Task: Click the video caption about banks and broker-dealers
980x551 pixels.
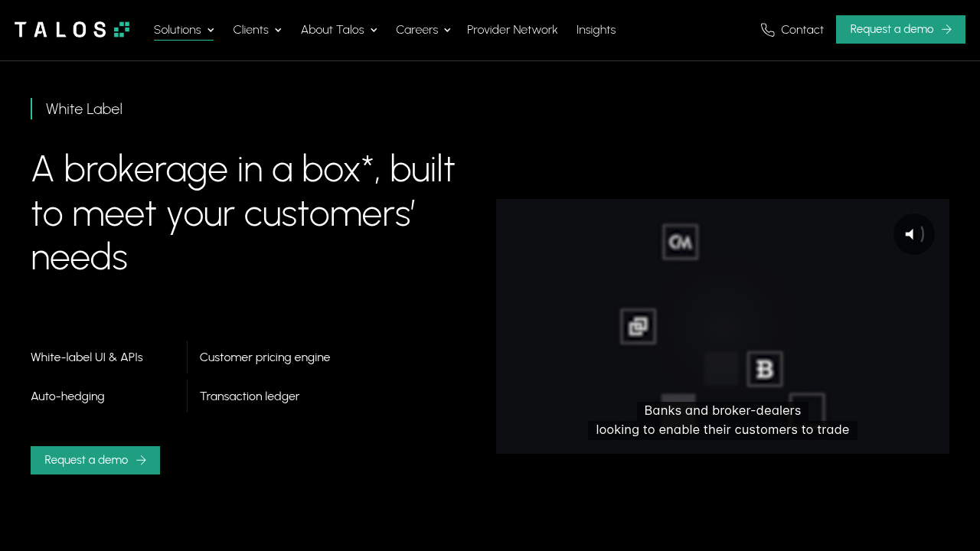Action: click(x=722, y=420)
